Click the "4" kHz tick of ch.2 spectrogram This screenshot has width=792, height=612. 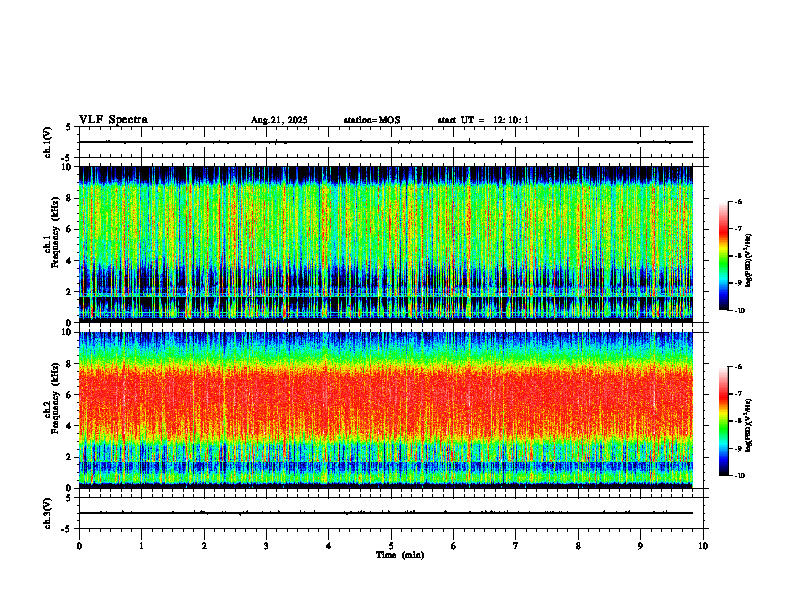click(x=70, y=426)
